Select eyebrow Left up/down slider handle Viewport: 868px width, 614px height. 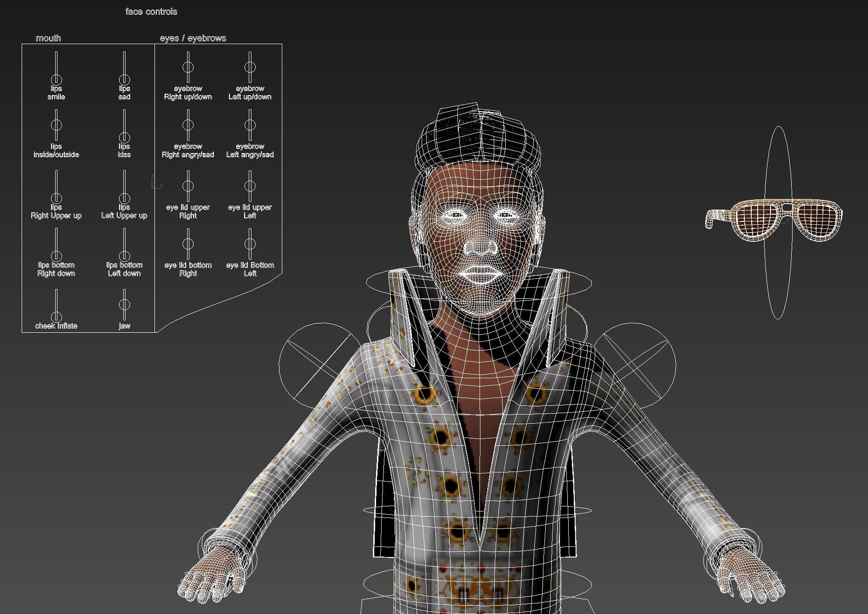(x=250, y=67)
